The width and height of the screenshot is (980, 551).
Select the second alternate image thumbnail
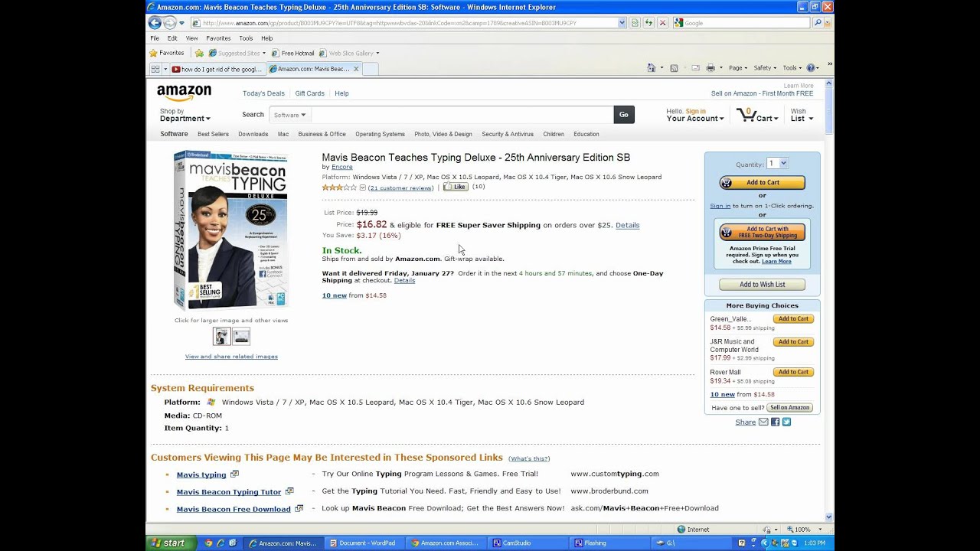(x=241, y=336)
